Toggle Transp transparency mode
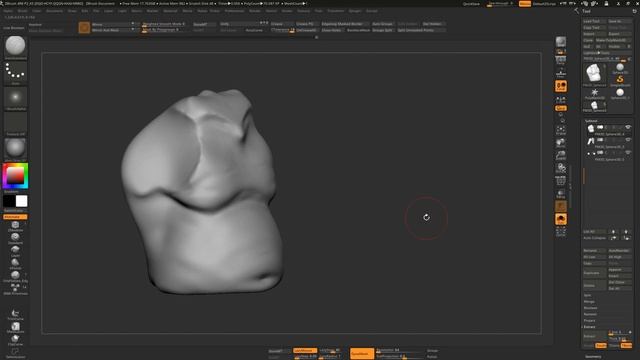Screen dimensions: 640x360 coord(561,193)
